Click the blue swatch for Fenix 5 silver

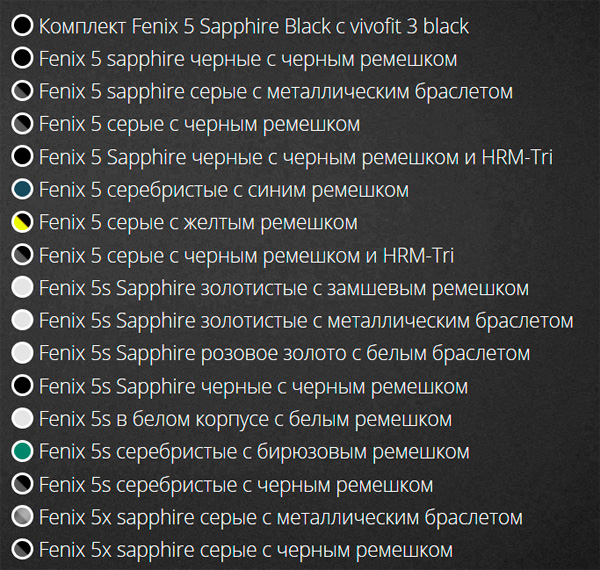[x=22, y=190]
